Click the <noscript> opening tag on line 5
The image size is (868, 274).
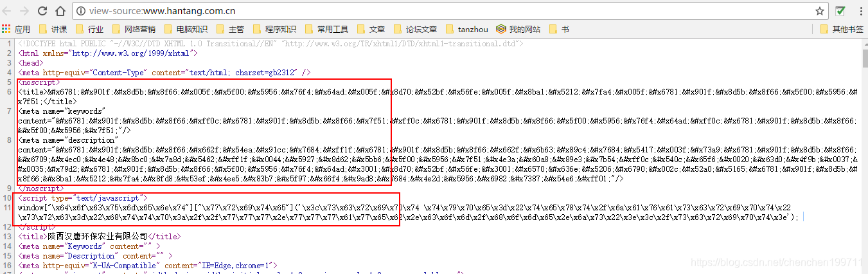(39, 82)
